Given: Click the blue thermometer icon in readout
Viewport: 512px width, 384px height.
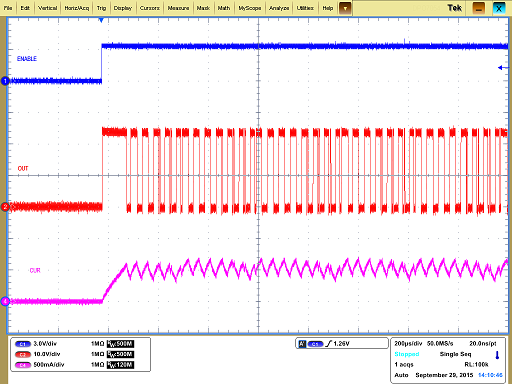Looking at the screenshot, I should coord(497,355).
